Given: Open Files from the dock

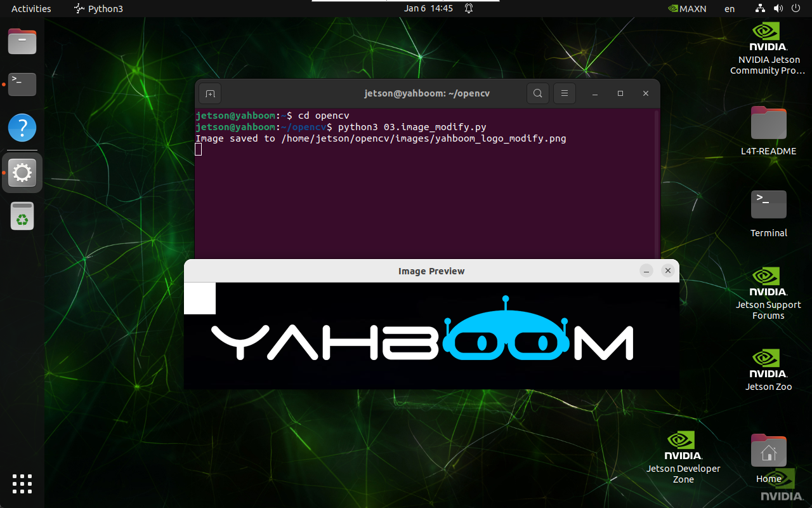Looking at the screenshot, I should (x=22, y=42).
